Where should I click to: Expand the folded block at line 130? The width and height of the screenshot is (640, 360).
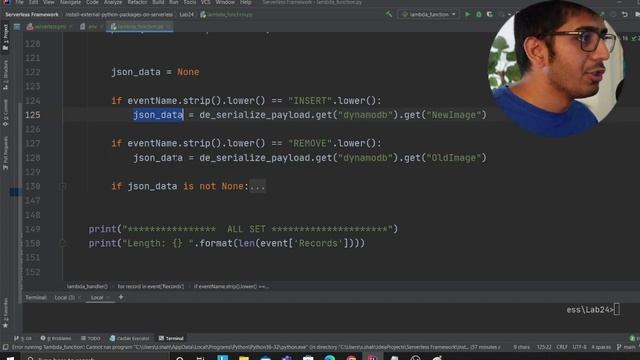62,187
